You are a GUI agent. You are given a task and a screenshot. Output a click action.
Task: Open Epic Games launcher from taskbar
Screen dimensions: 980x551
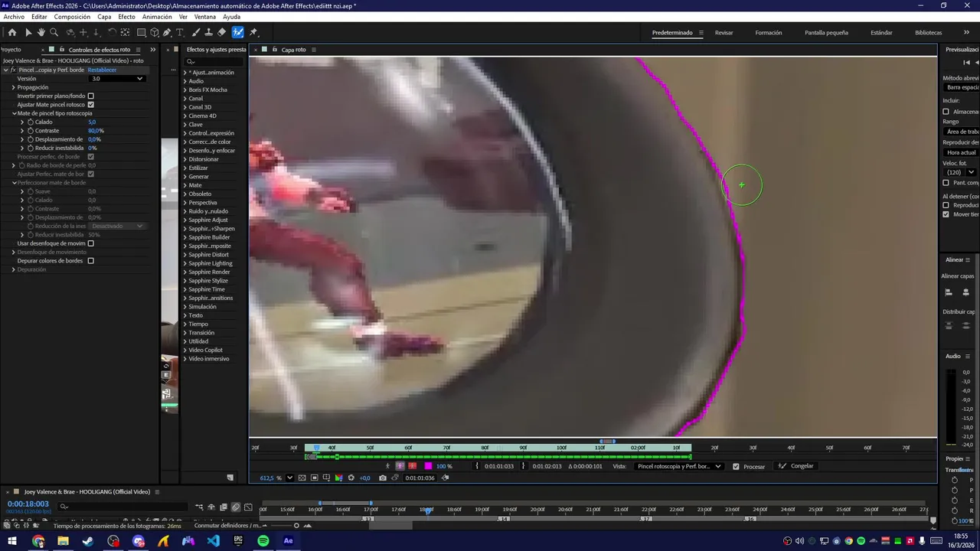click(x=238, y=541)
